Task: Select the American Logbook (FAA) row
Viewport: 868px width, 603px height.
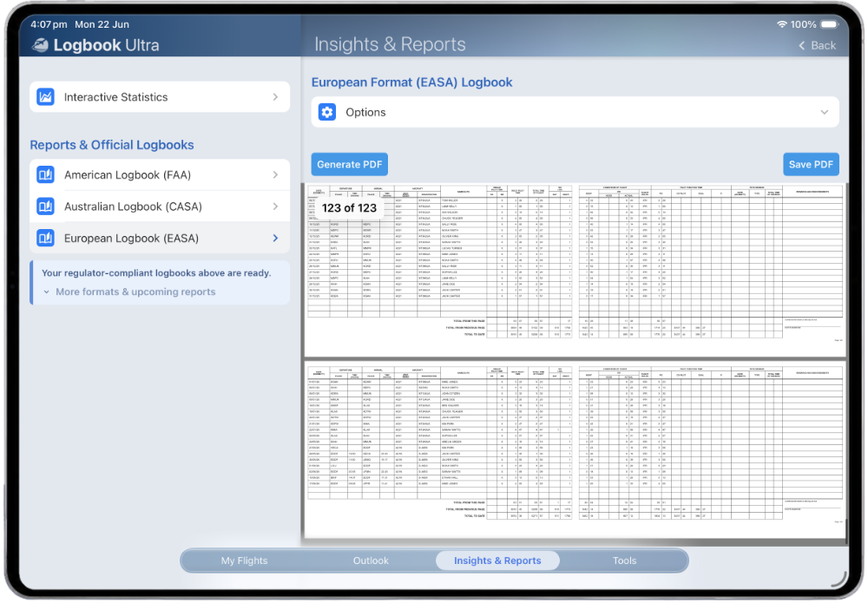Action: tap(160, 174)
